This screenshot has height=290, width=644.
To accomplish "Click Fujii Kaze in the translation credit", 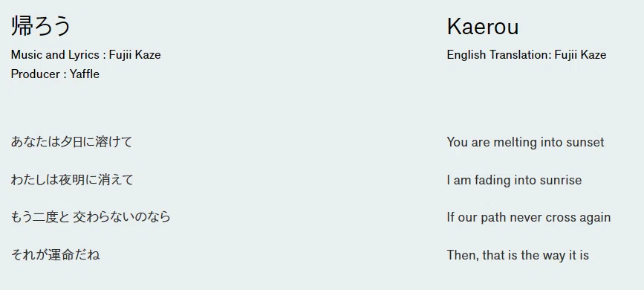I will 580,55.
